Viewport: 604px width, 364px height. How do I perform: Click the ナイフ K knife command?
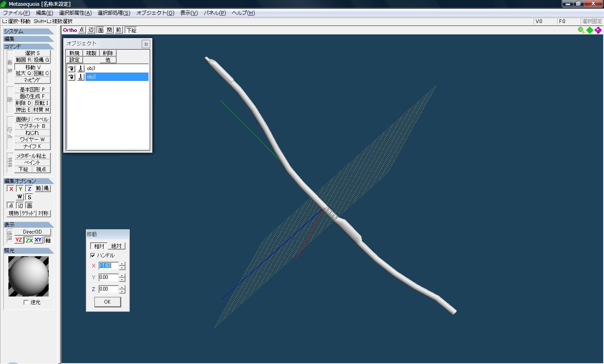tap(32, 146)
